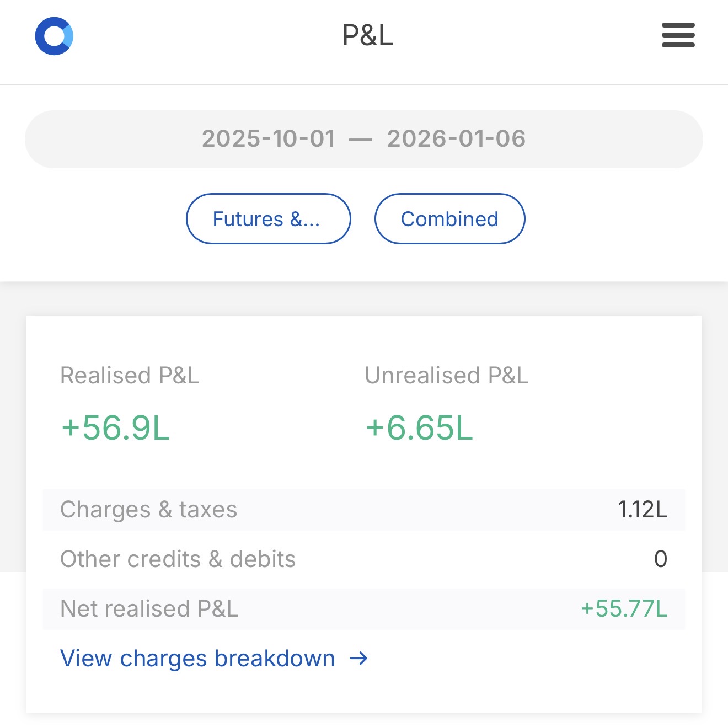Click the Kite logo icon
728x727 pixels.
[x=55, y=36]
